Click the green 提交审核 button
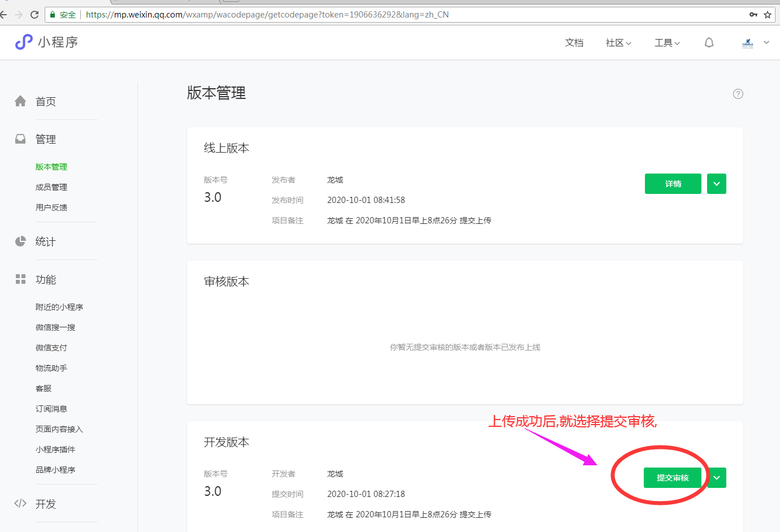 point(672,478)
